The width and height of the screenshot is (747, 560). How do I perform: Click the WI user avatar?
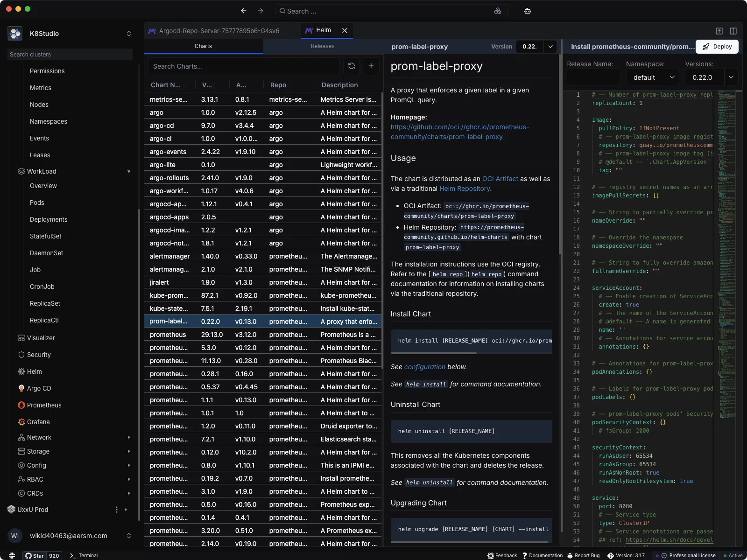(x=15, y=536)
